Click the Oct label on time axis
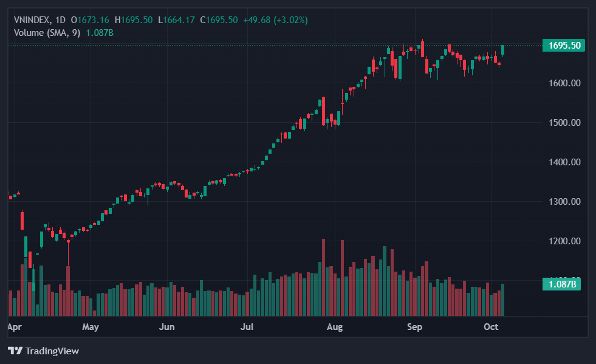 (491, 327)
